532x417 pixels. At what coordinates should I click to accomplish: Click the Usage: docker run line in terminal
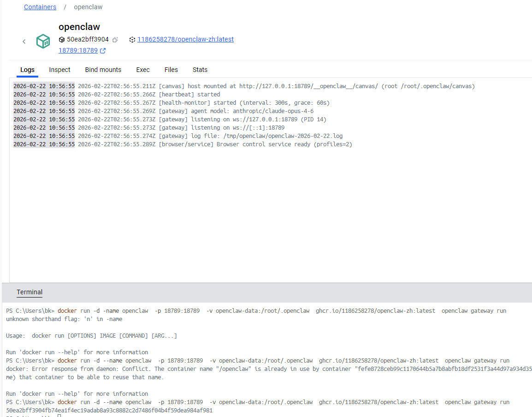[92, 336]
